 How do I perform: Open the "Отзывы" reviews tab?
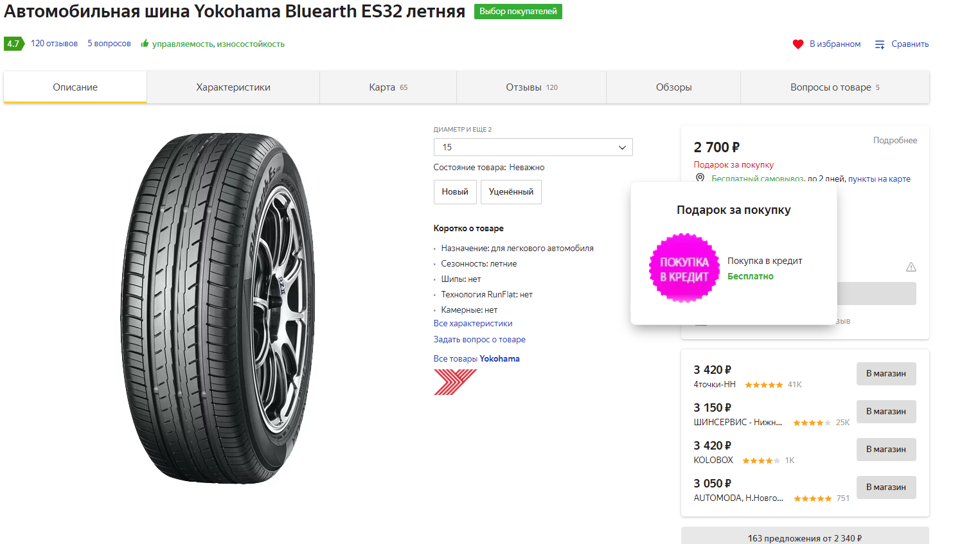(531, 87)
